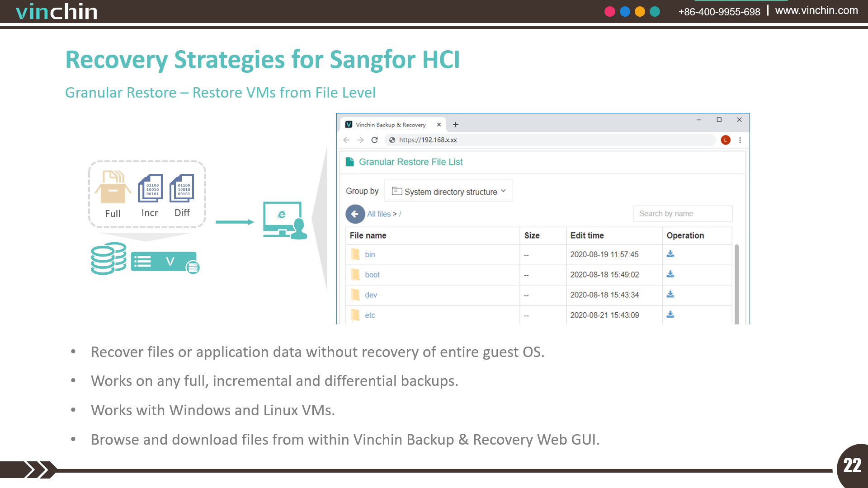Reload the page with refresh icon
Viewport: 868px width, 488px height.
tap(374, 140)
